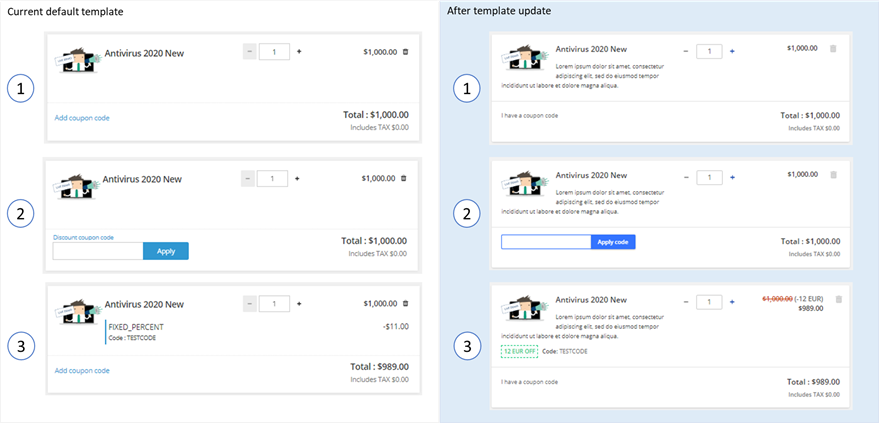Click trash icon in current template cart 2
This screenshot has width=879, height=423.
(x=404, y=178)
